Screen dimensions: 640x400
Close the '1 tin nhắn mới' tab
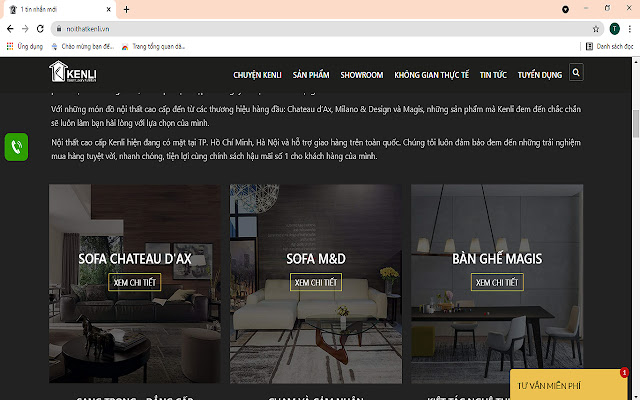tap(109, 9)
